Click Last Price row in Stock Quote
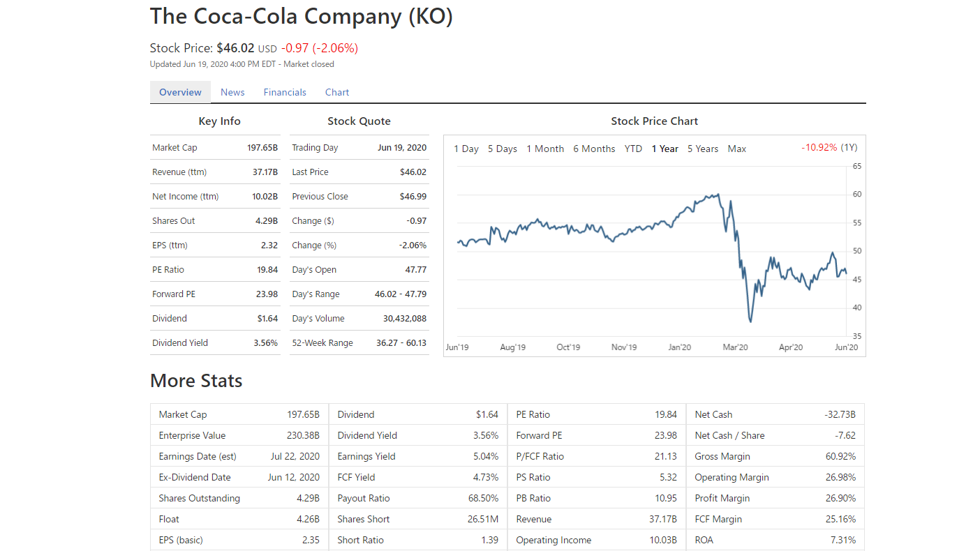The image size is (980, 551). tap(359, 172)
